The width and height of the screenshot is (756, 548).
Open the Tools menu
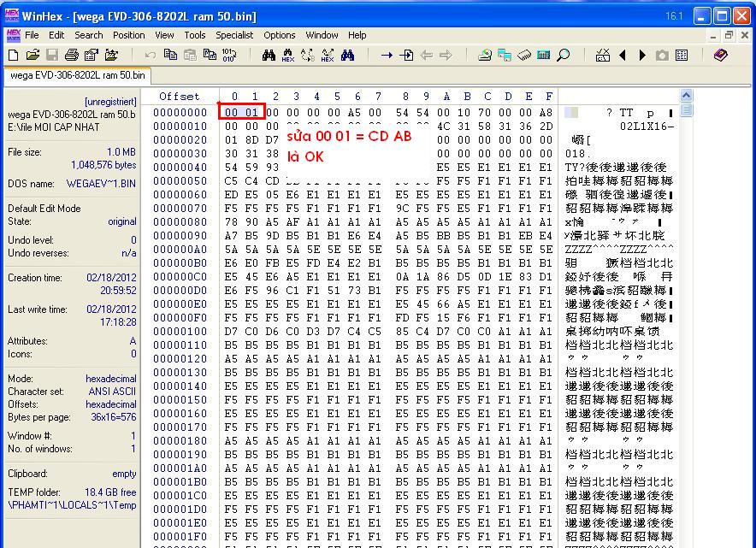[x=195, y=35]
